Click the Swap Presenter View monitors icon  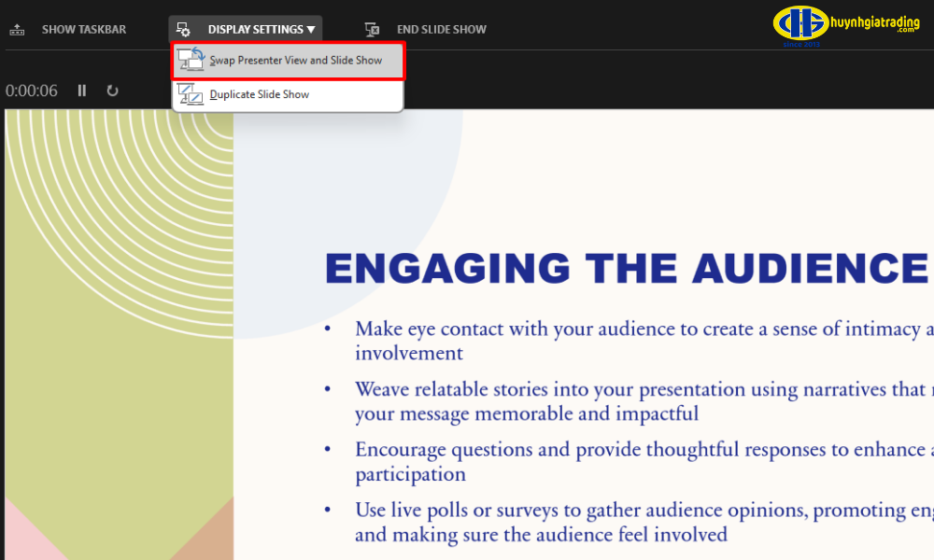pyautogui.click(x=191, y=61)
